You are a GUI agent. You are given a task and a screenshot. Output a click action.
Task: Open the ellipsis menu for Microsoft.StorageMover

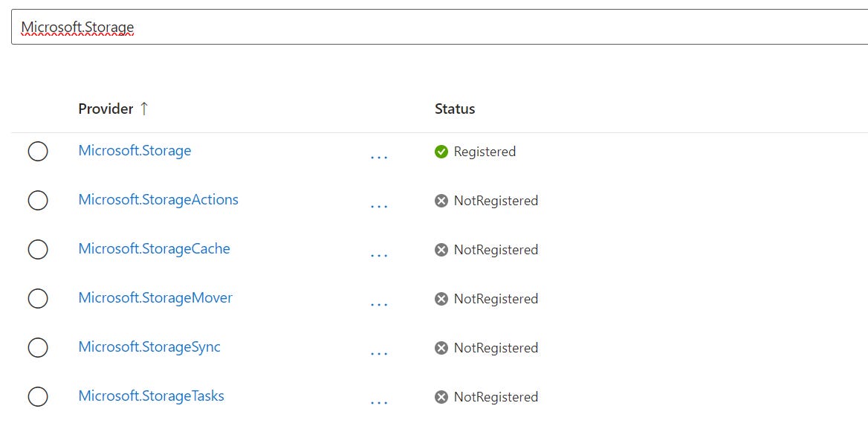tap(379, 304)
